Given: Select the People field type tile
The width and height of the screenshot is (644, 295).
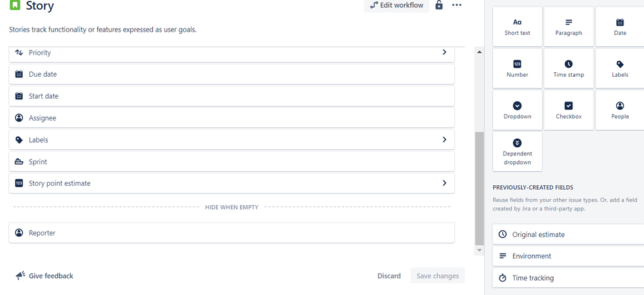Looking at the screenshot, I should tap(620, 110).
